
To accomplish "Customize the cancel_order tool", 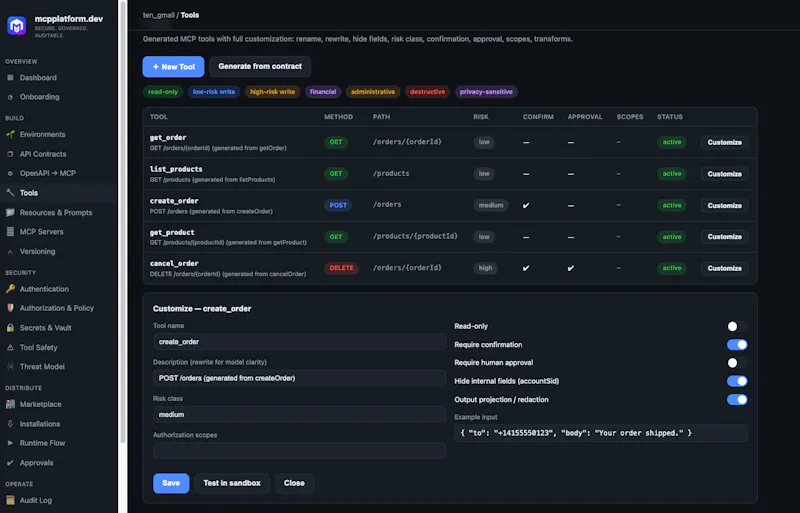I will coord(724,268).
